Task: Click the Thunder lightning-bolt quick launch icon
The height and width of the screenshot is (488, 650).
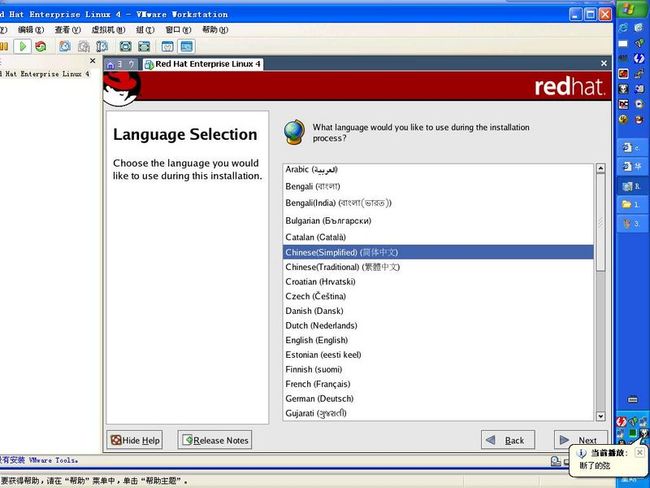Action: pyautogui.click(x=639, y=58)
